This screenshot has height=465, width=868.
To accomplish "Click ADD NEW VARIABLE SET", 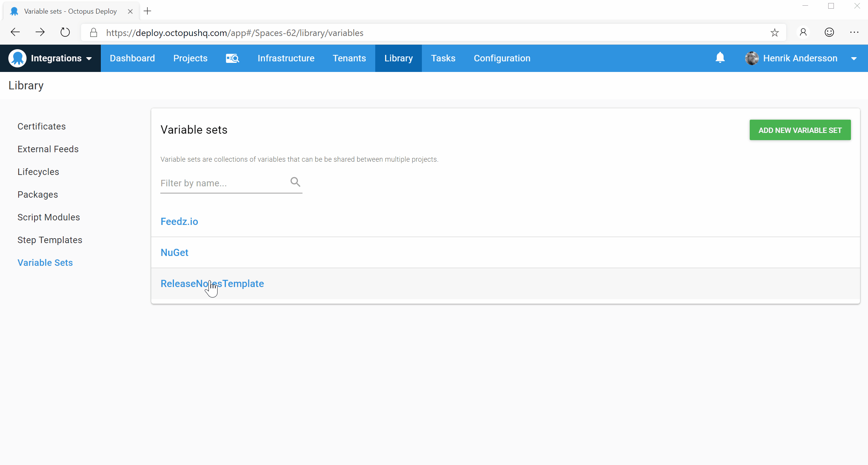I will click(x=800, y=130).
